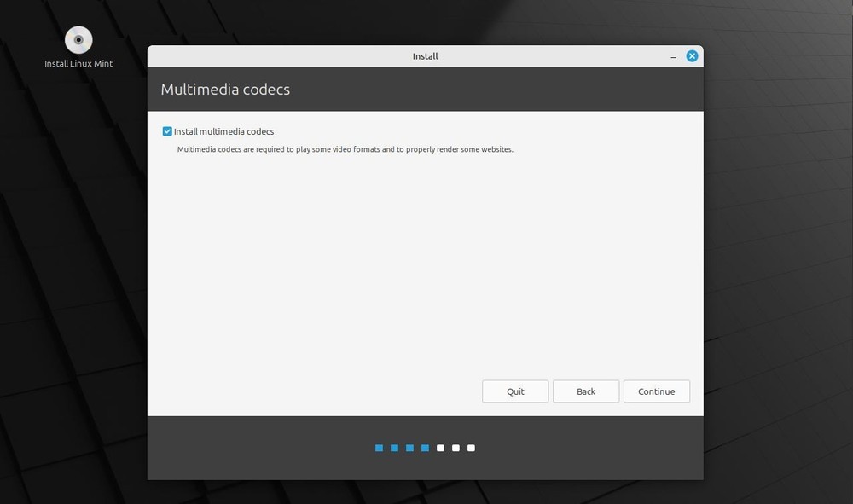Click the third blue progress step square

coord(409,448)
